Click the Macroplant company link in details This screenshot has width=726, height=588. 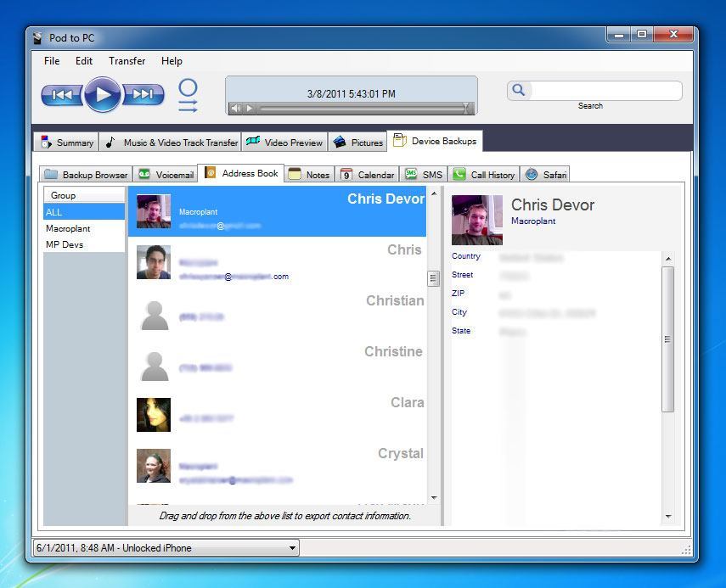(533, 221)
